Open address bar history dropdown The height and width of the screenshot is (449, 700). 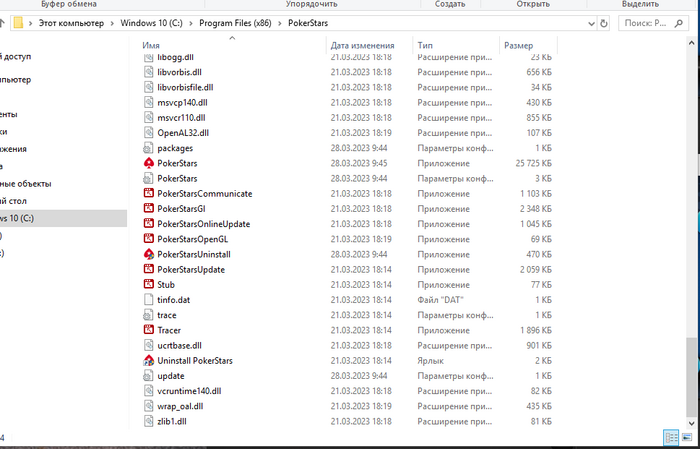[x=592, y=23]
